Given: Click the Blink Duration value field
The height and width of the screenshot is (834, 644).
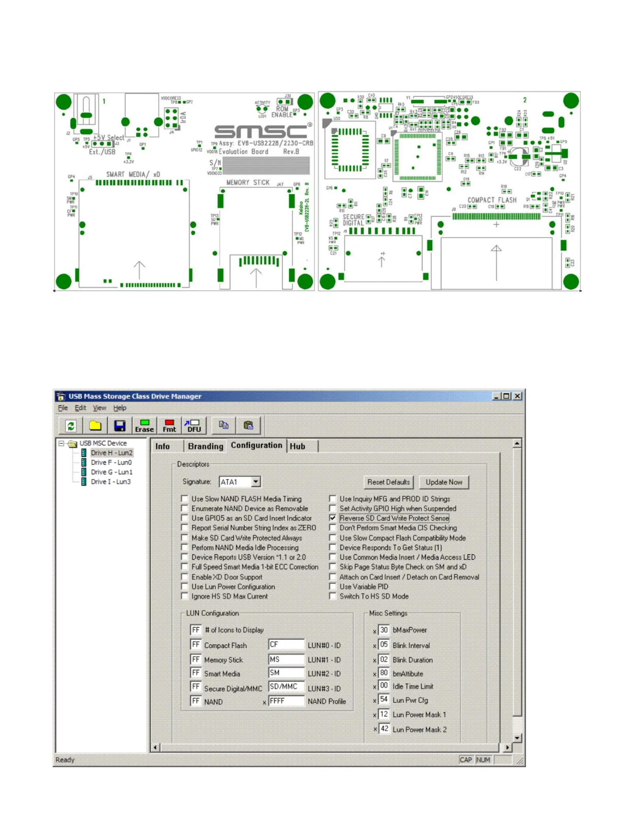Looking at the screenshot, I should click(x=384, y=659).
